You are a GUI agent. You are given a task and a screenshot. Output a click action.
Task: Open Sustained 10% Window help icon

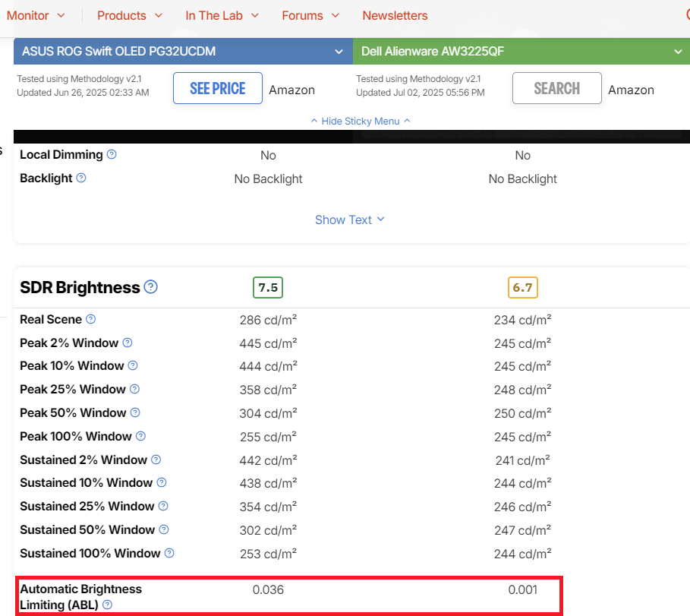(162, 482)
